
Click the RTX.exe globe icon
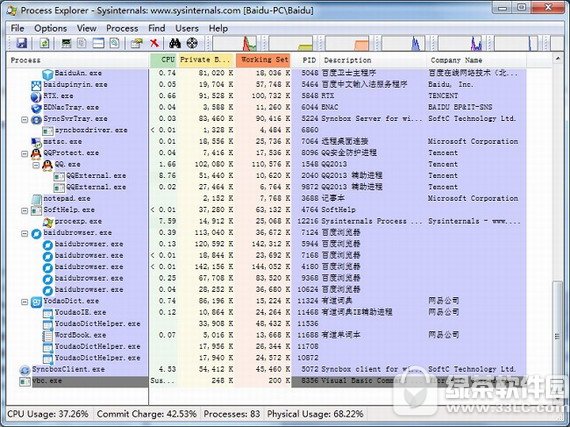(36, 97)
